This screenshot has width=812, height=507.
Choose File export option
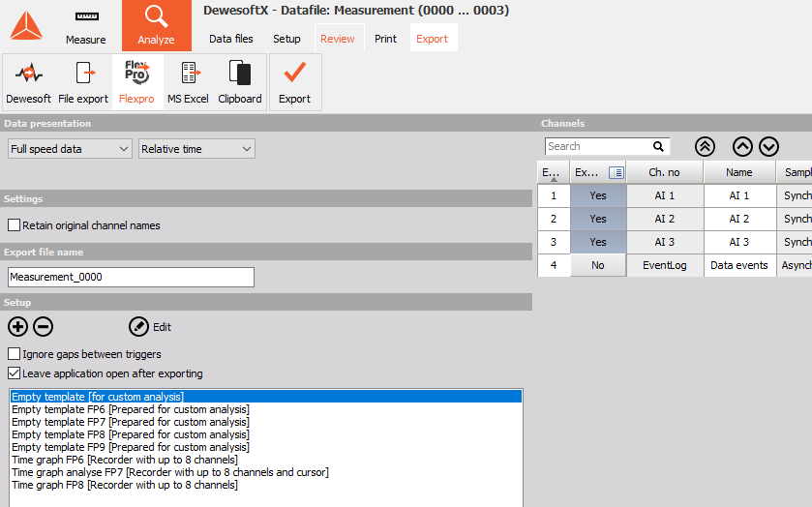tap(83, 82)
